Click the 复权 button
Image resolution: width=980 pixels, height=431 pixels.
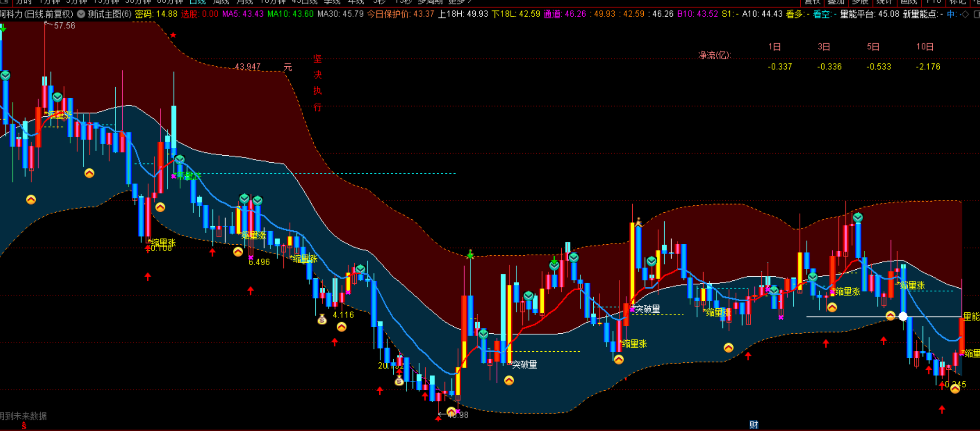pyautogui.click(x=812, y=2)
